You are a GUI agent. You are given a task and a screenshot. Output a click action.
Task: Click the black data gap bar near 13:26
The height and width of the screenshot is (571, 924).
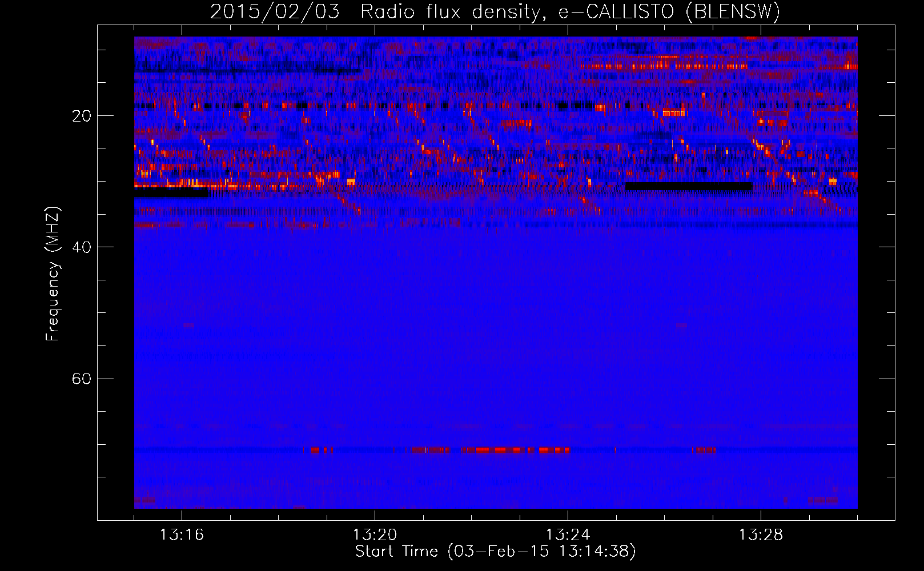point(689,187)
